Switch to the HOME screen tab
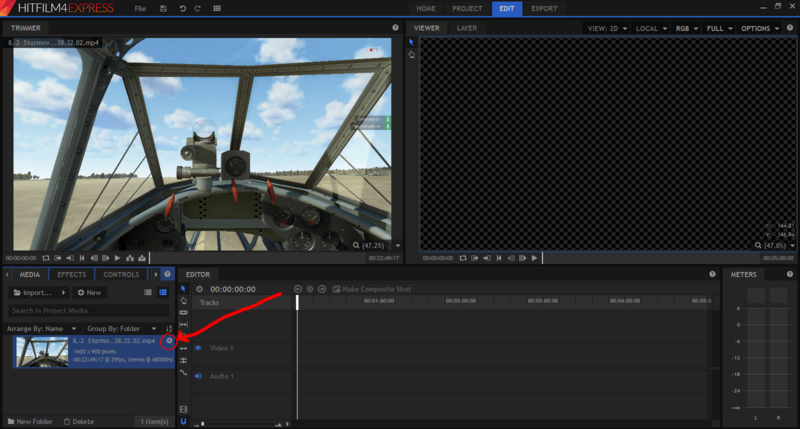The height and width of the screenshot is (429, 800). click(426, 9)
